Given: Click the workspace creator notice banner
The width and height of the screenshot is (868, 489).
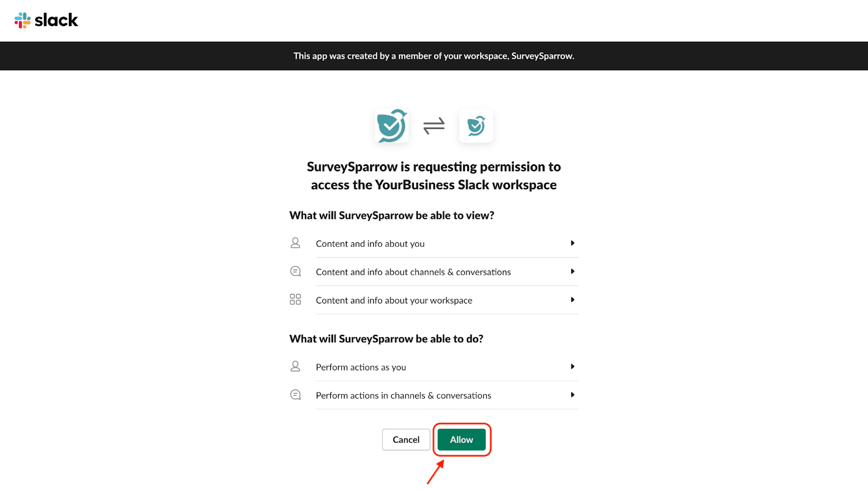Looking at the screenshot, I should pos(434,56).
